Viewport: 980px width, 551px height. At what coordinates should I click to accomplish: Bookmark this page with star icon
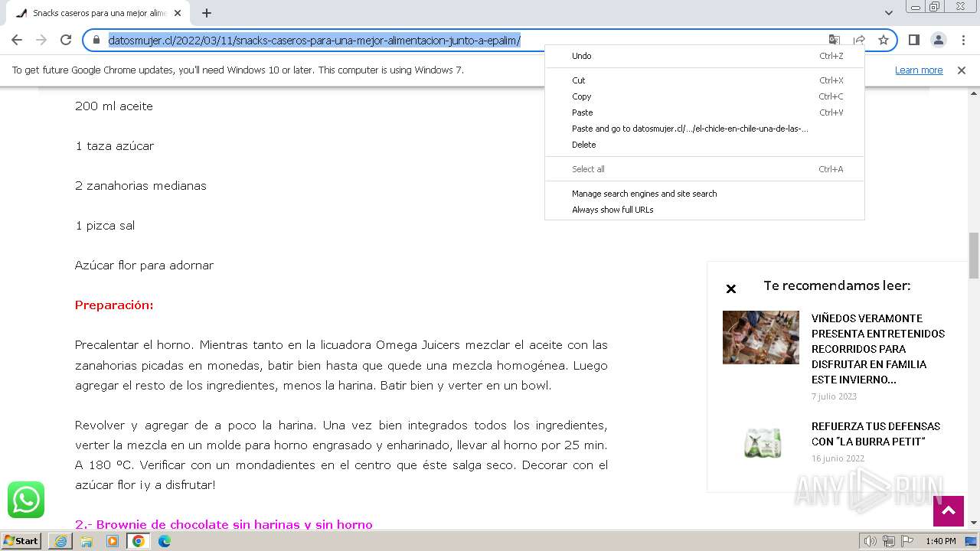(884, 40)
